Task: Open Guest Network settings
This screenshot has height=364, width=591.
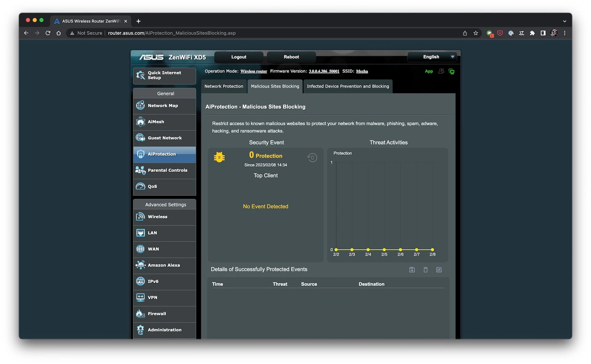Action: [x=164, y=138]
